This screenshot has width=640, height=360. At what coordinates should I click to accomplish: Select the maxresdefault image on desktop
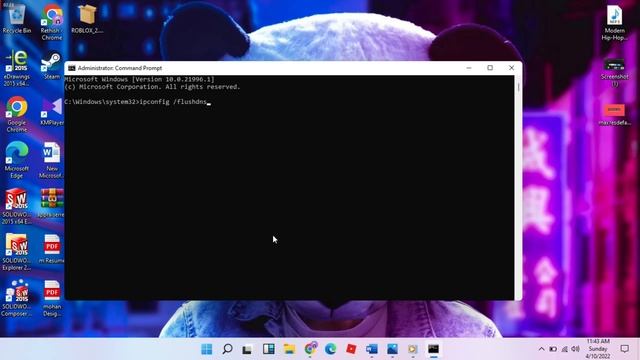coord(614,115)
